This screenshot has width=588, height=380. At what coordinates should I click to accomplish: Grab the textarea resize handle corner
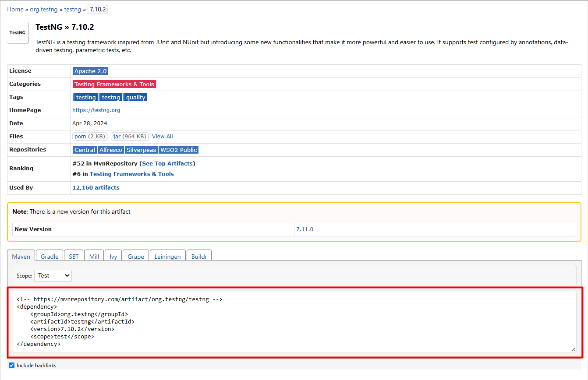coord(573,349)
